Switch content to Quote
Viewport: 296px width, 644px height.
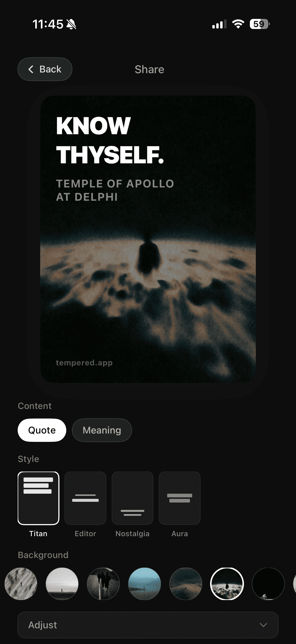click(x=42, y=430)
